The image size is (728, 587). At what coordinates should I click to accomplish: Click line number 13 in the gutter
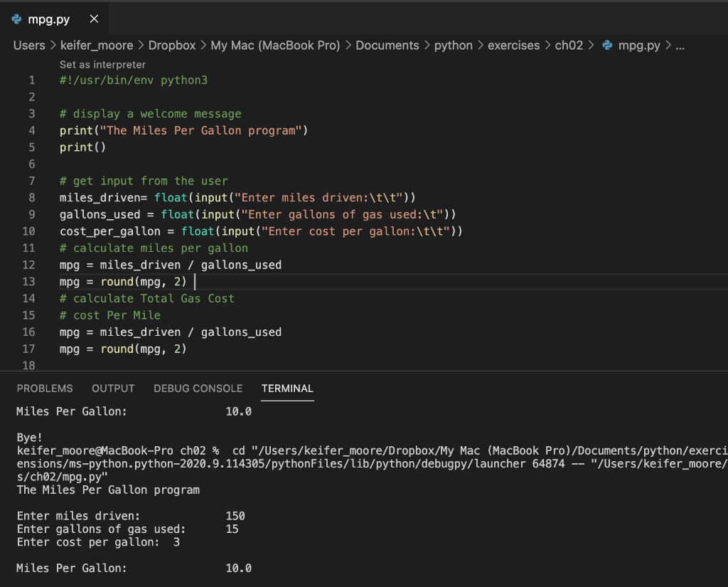tap(28, 282)
